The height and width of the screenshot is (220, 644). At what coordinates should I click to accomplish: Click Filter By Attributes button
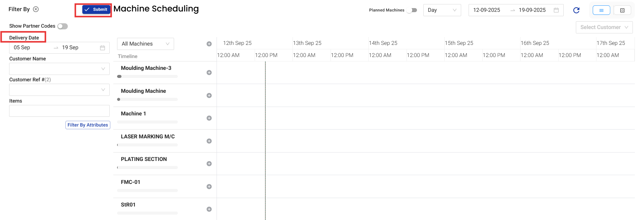click(x=88, y=125)
